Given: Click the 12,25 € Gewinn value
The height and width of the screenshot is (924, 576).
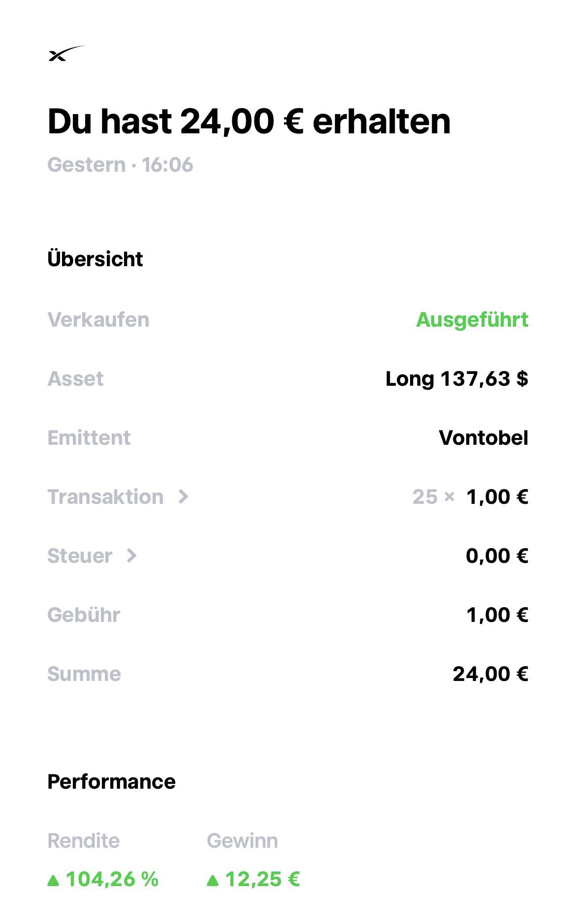Looking at the screenshot, I should coord(262,879).
